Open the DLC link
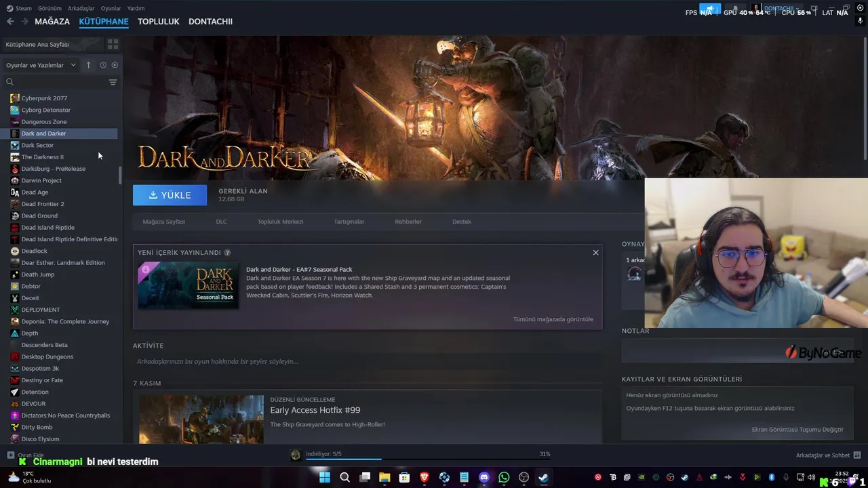 tap(221, 222)
